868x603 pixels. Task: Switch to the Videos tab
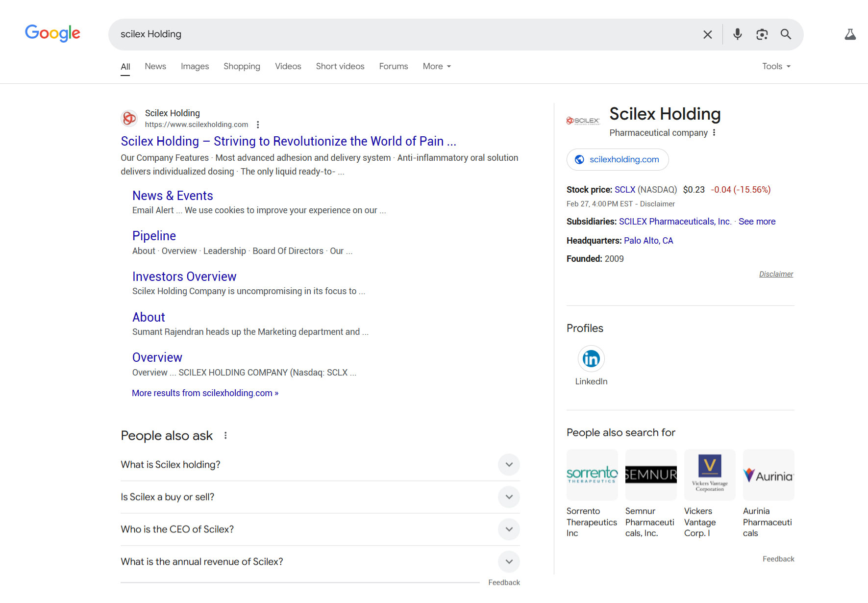(288, 66)
